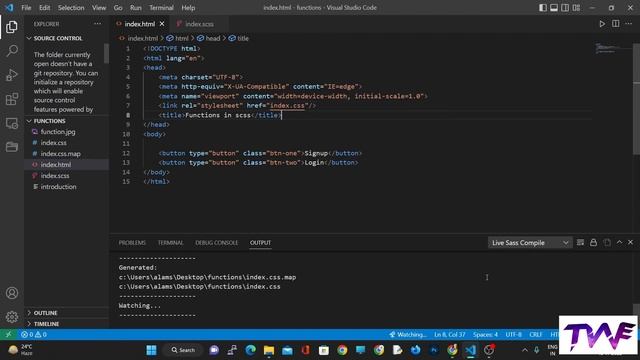
Task: Open Run and Debug view
Action: tap(12, 75)
